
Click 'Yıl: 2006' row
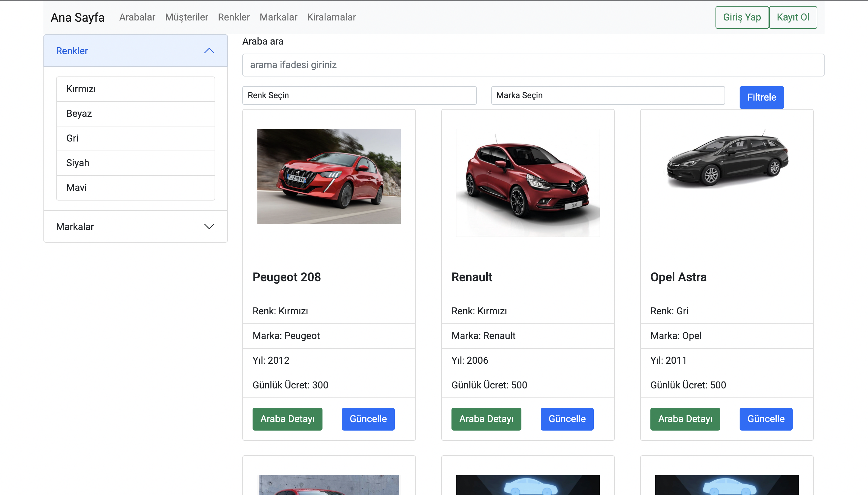point(528,361)
